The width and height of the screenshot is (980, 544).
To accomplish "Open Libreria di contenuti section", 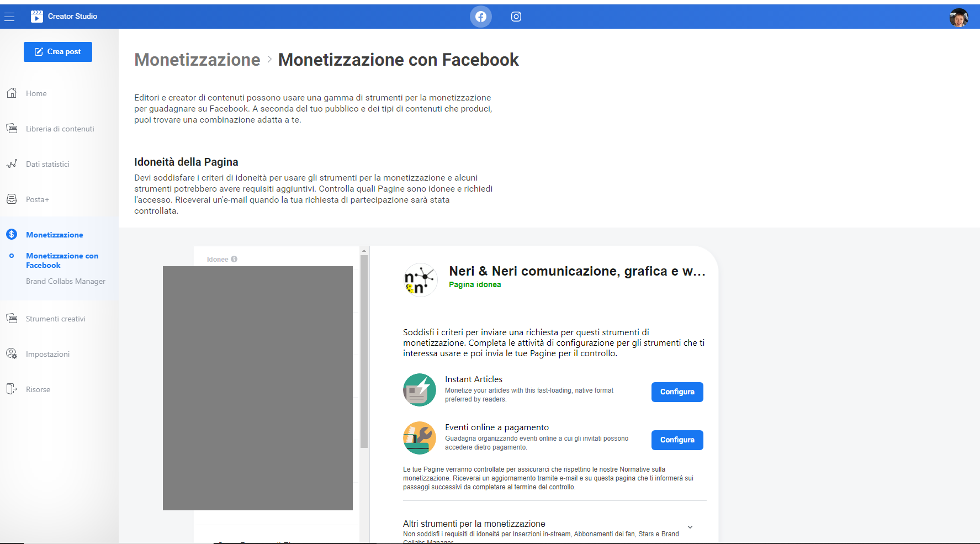I will click(x=59, y=129).
